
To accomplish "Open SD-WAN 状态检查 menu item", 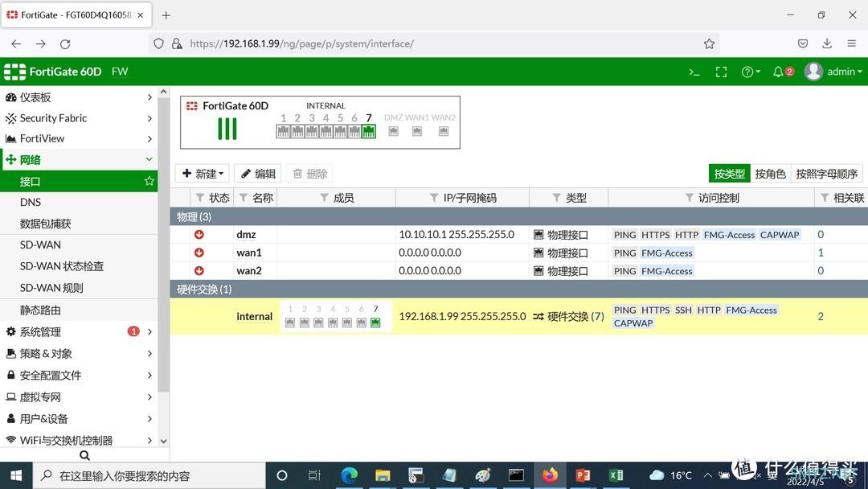I will (79, 266).
